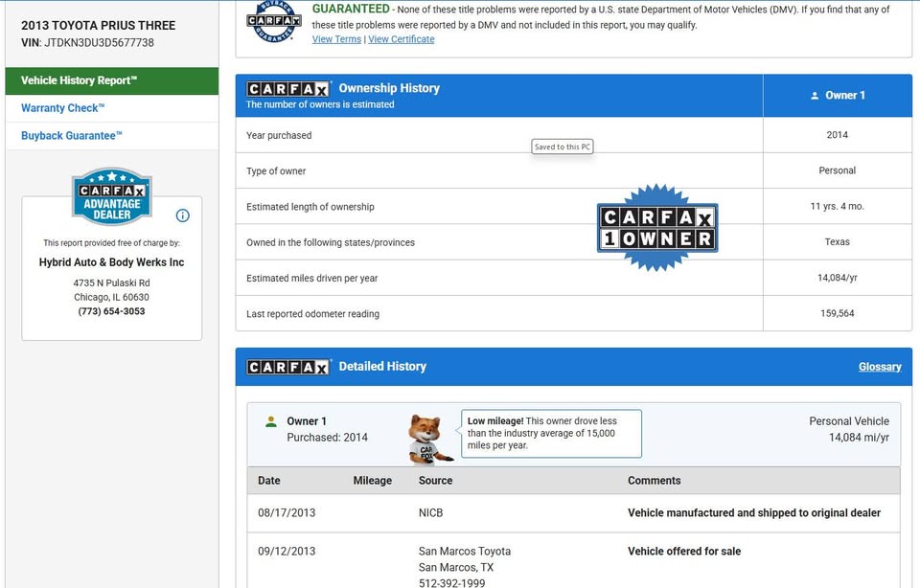
Task: Click the Carfax Advantage Dealer badge
Action: (x=111, y=196)
